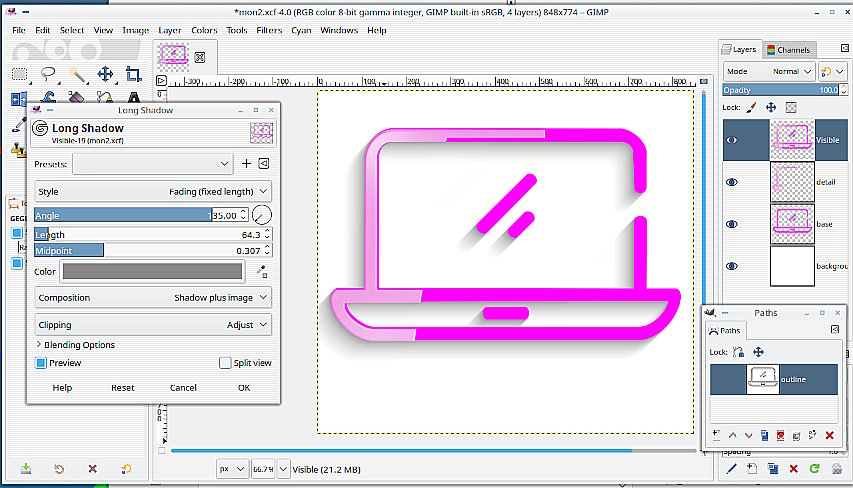853x488 pixels.
Task: Open the Filters menu
Action: coord(269,30)
